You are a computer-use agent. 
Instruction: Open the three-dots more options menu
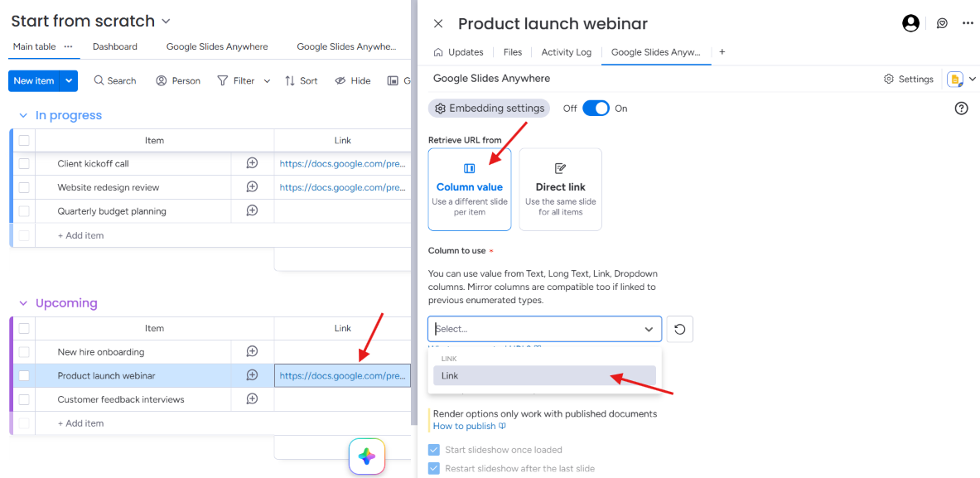968,24
